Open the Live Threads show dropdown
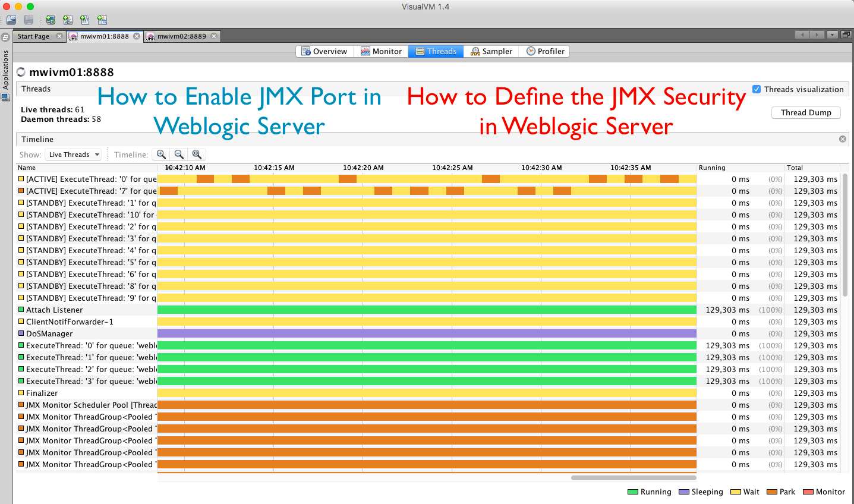This screenshot has height=504, width=854. (x=74, y=155)
